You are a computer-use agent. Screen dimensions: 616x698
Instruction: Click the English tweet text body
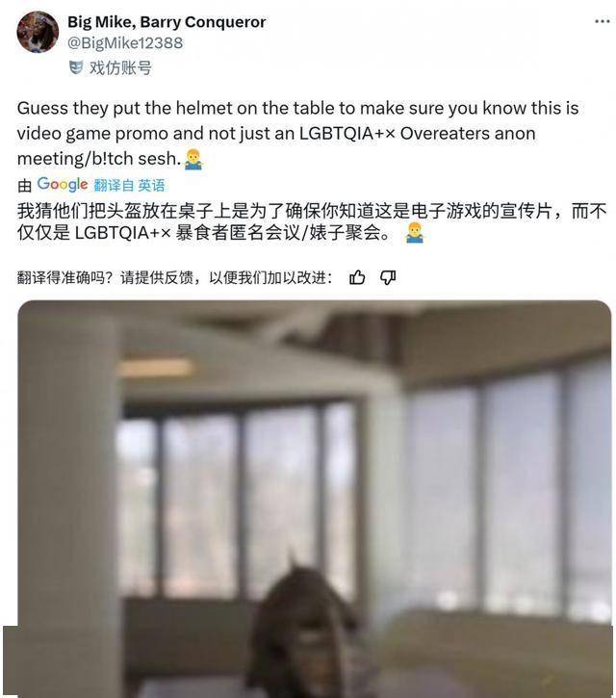coord(297,134)
